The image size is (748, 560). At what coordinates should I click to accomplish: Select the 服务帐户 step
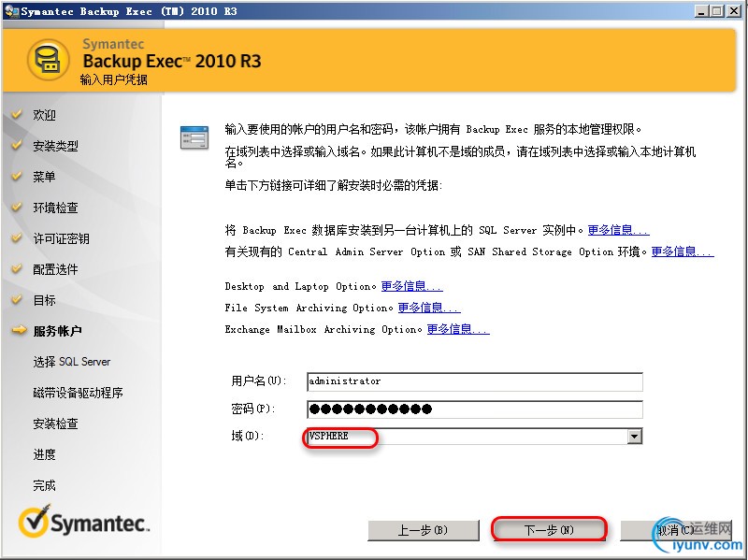tap(57, 331)
